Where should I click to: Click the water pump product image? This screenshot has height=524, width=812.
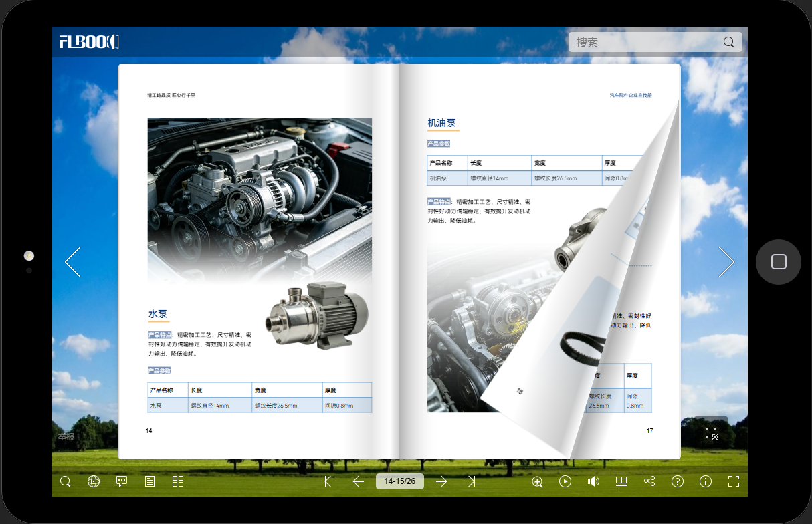pyautogui.click(x=316, y=316)
